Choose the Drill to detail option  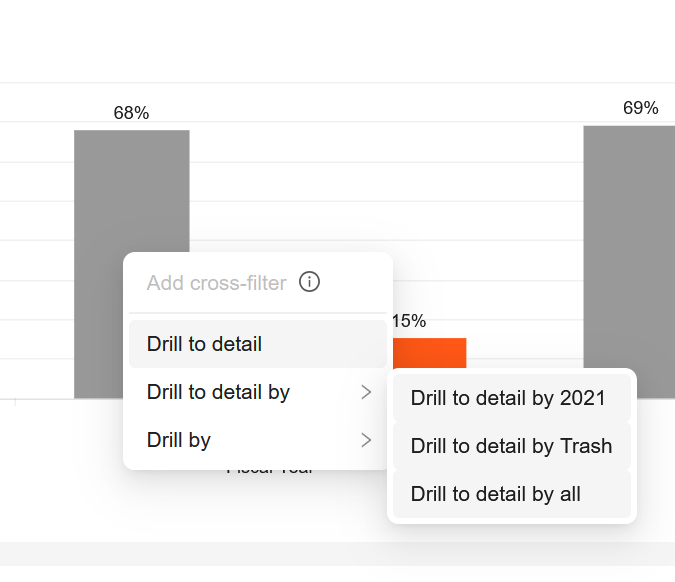[x=204, y=344]
